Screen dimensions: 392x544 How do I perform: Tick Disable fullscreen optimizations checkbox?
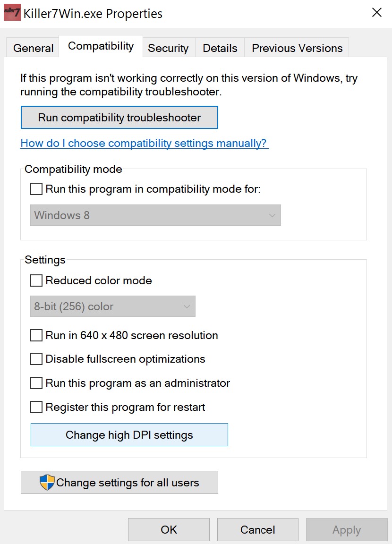pos(36,359)
